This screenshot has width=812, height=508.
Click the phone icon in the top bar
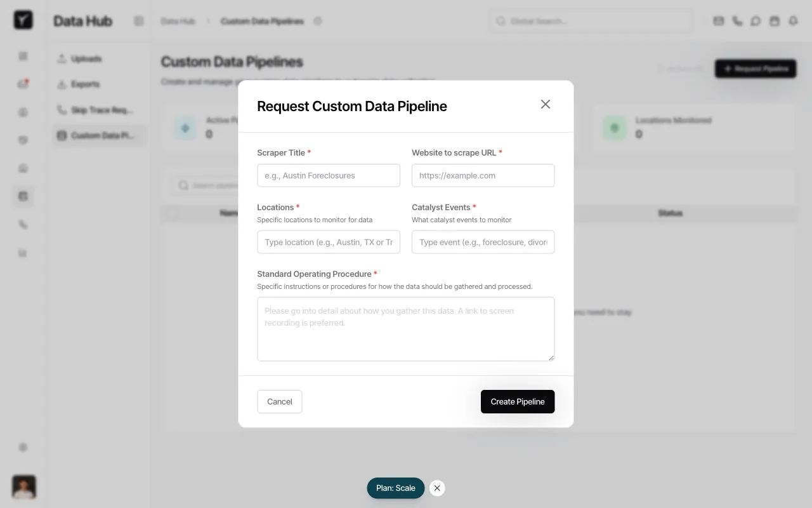tap(737, 21)
